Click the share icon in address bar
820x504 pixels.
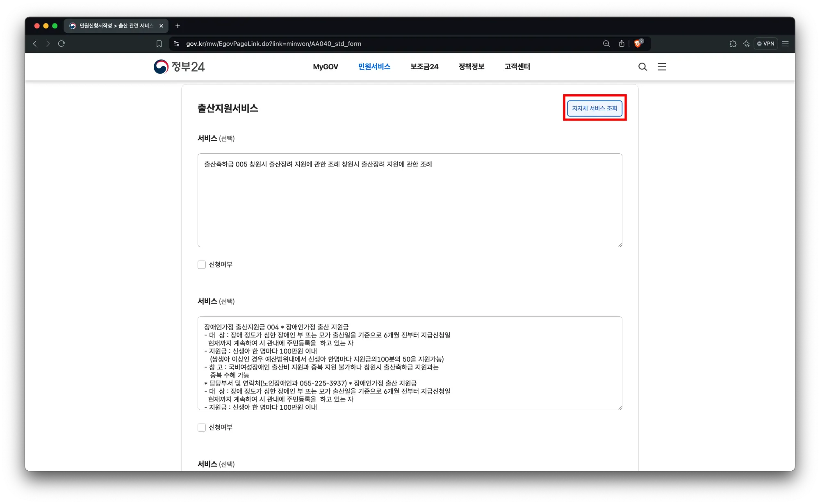pyautogui.click(x=622, y=43)
